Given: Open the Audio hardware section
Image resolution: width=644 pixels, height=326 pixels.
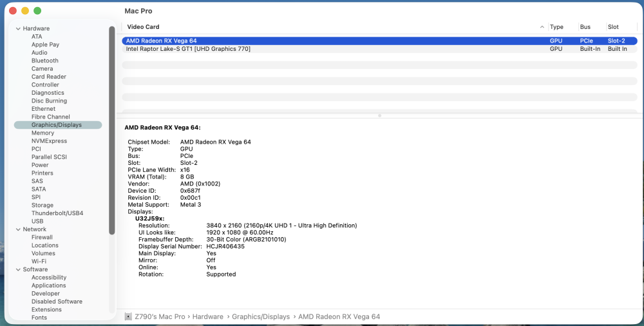Looking at the screenshot, I should tap(39, 53).
